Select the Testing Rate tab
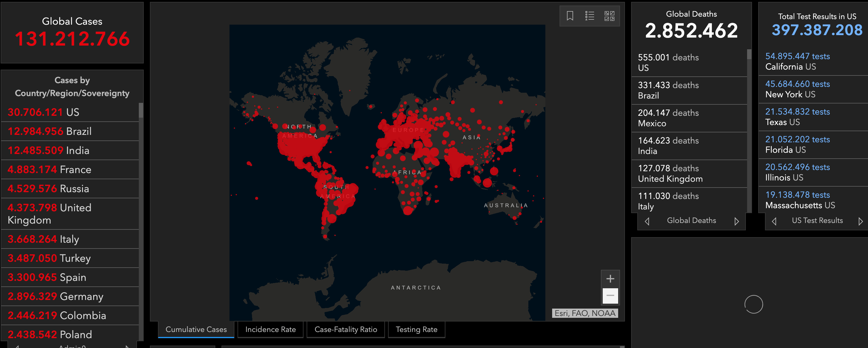 (x=416, y=330)
